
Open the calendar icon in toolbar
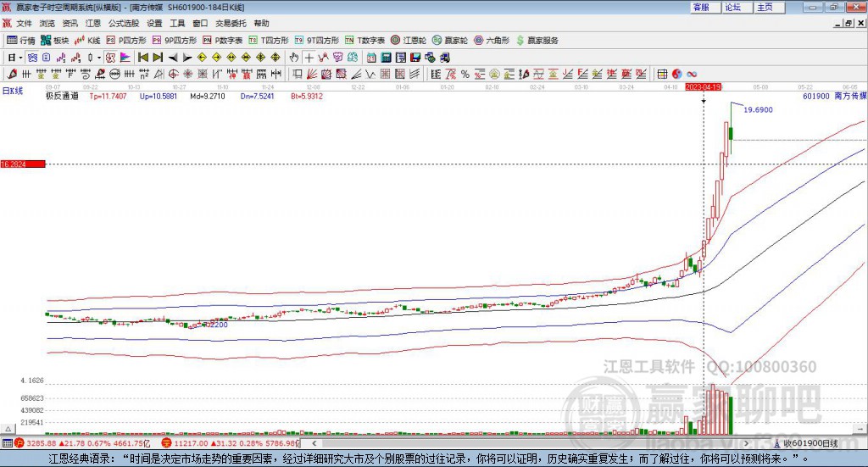371,58
